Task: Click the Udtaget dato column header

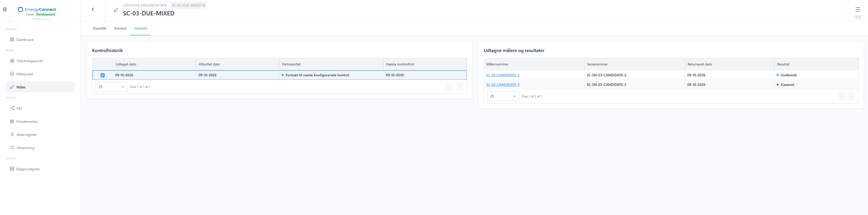Action: (154, 64)
